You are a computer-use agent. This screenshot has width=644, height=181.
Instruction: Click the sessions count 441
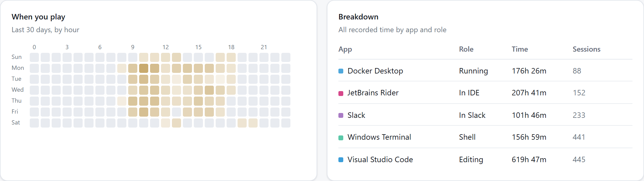tap(579, 137)
